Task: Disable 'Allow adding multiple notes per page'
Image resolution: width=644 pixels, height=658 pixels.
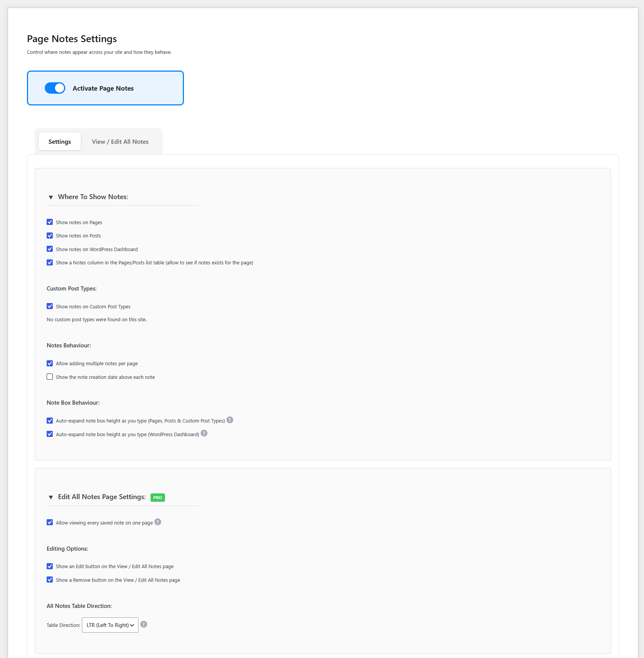Action: tap(50, 363)
